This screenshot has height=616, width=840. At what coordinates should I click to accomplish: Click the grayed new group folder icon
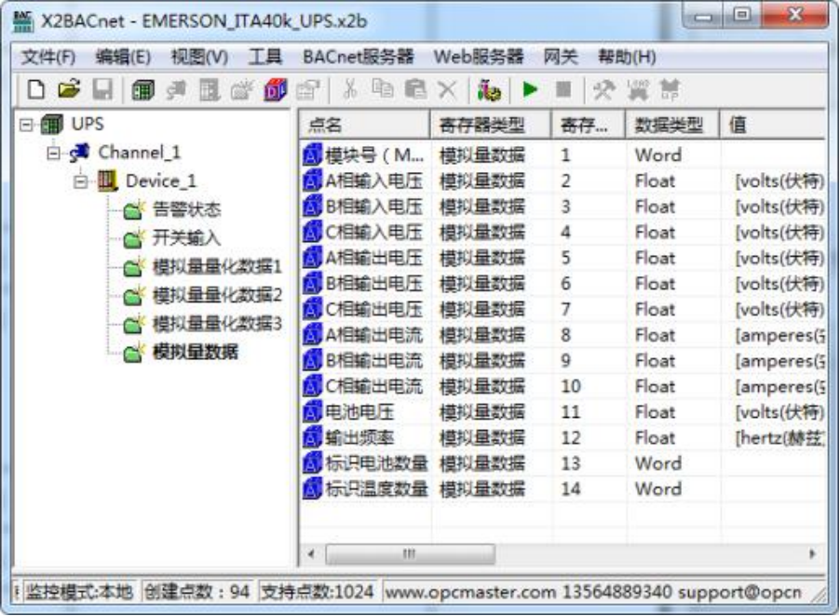tap(242, 90)
